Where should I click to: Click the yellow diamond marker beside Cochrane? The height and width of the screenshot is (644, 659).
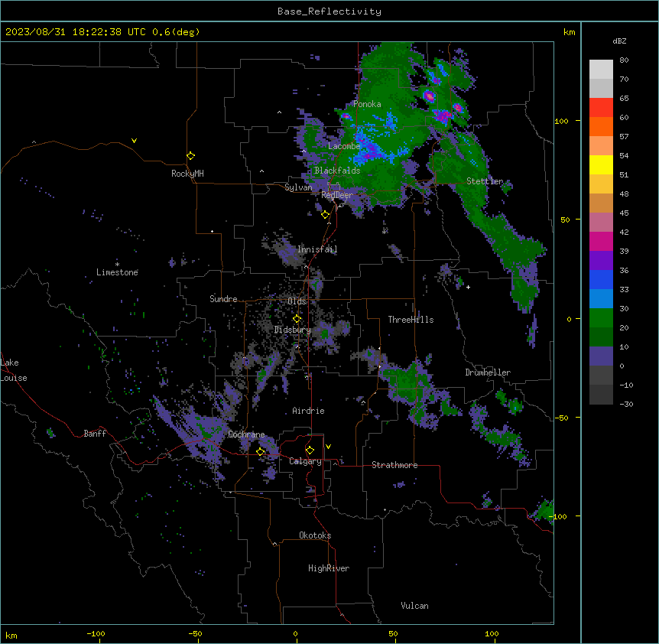260,451
